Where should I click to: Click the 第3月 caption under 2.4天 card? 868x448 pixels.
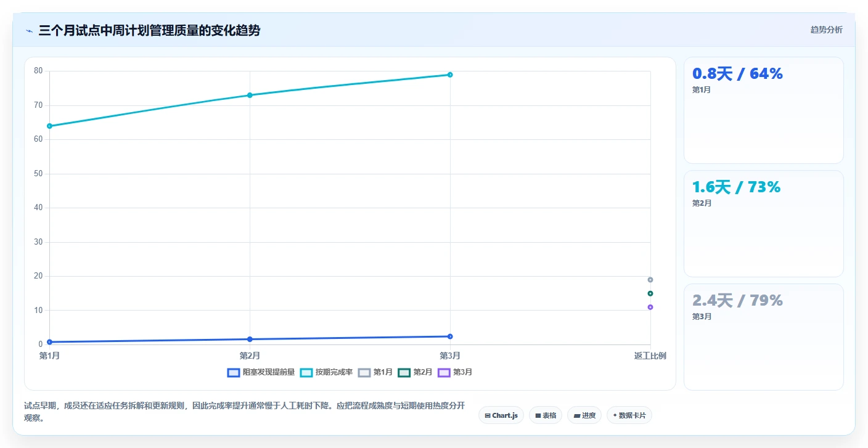tap(702, 317)
